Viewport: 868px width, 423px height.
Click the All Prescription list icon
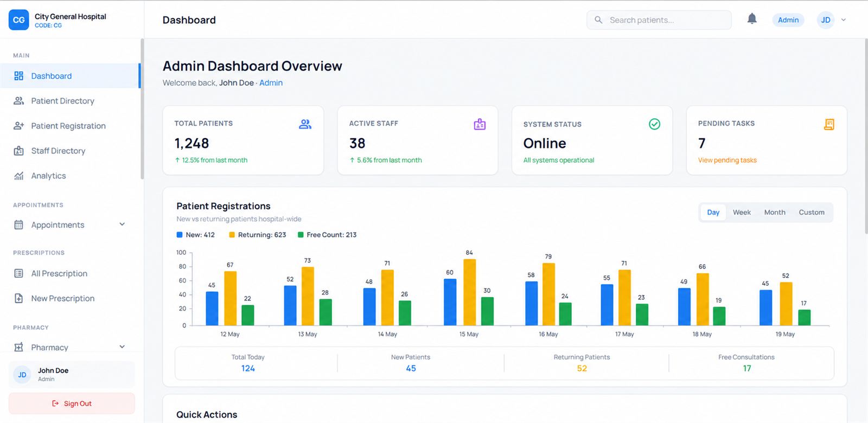18,273
